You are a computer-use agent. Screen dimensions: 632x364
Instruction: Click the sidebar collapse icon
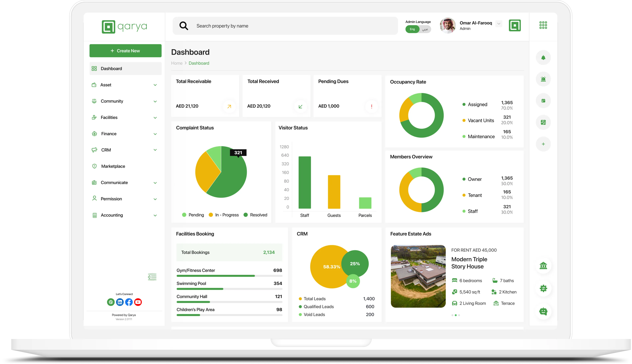point(152,277)
